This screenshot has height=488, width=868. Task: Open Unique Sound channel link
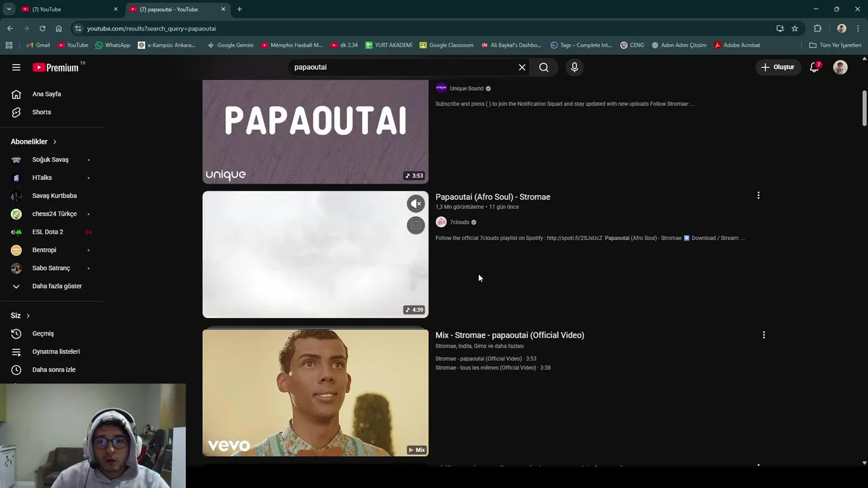point(467,88)
